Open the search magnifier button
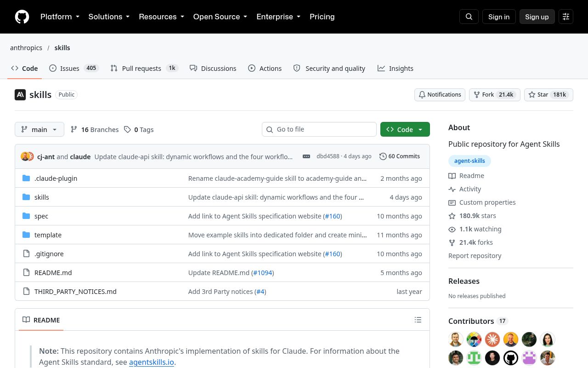Viewport: 588px width, 368px height. click(469, 17)
